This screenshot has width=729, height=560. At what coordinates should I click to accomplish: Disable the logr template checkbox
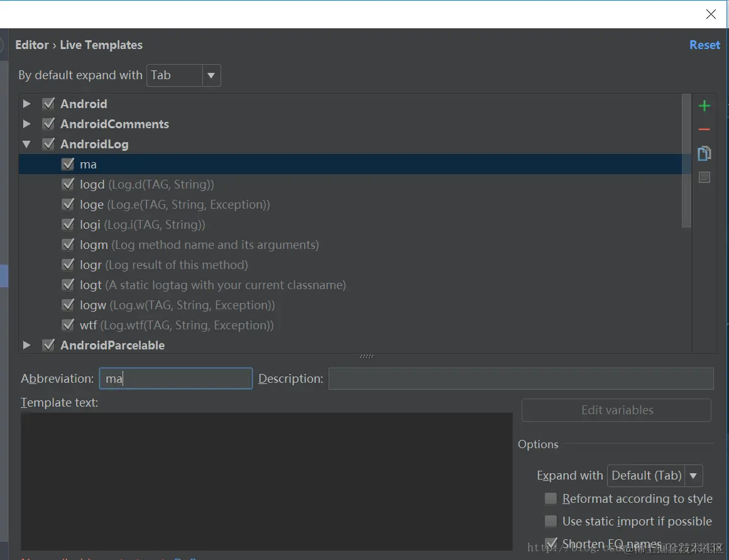(x=68, y=265)
